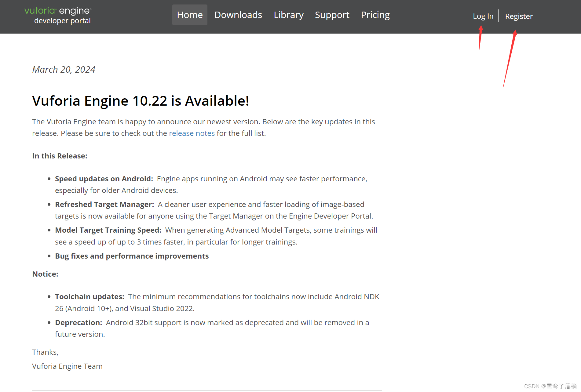Open the Home menu item

point(190,15)
